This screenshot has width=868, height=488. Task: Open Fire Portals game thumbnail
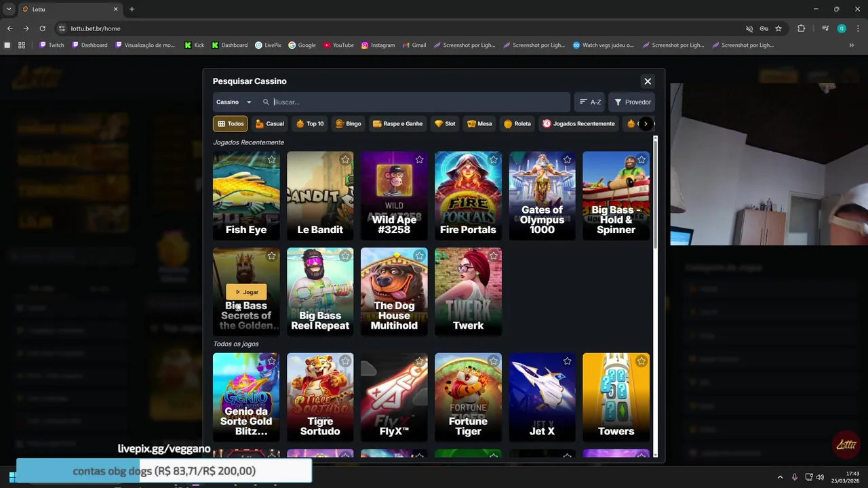[x=468, y=196]
